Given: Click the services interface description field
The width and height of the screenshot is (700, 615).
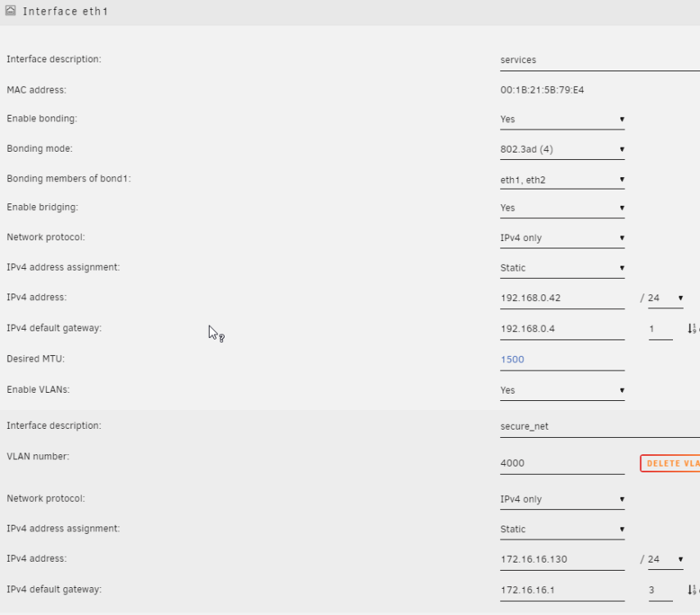Looking at the screenshot, I should coord(600,61).
